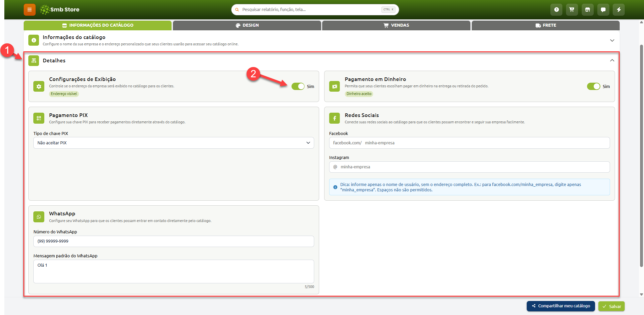Click the Mensagem padrão do WhatsApp textarea
Screen dimensions: 644x315
point(174,271)
